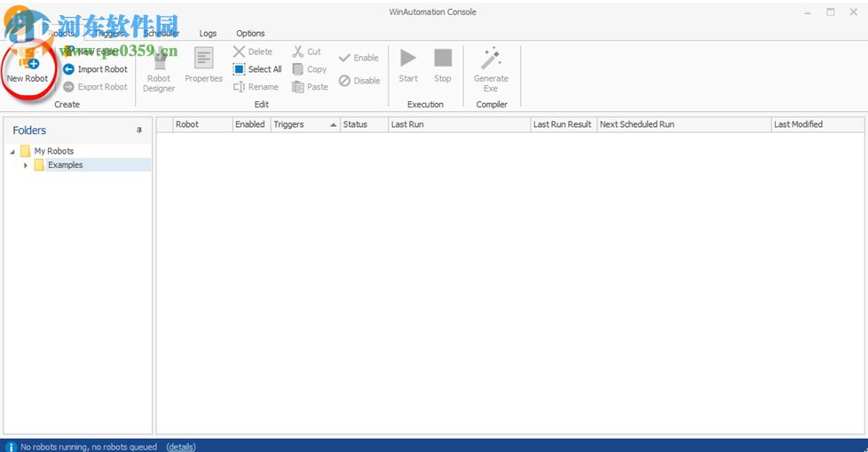
Task: Click the Cut command
Action: click(x=307, y=52)
